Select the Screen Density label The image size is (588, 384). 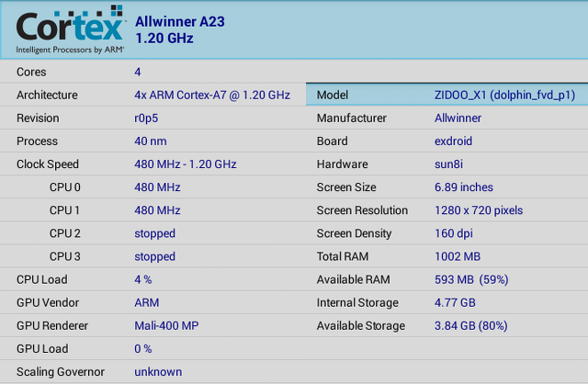pyautogui.click(x=355, y=233)
